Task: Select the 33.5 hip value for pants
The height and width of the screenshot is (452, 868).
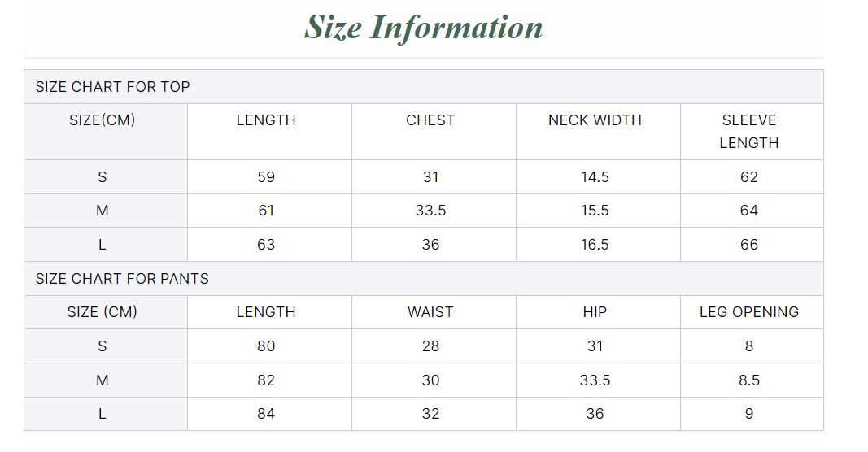Action: pos(595,380)
